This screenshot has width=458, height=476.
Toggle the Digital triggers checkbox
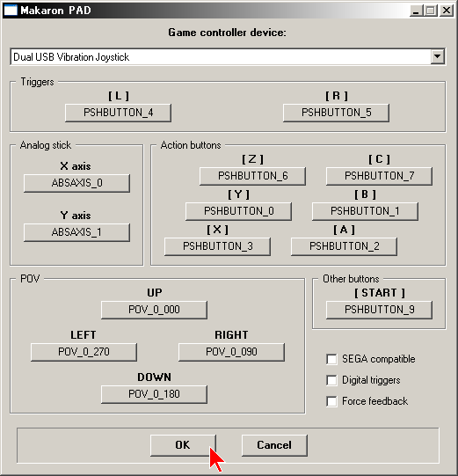tap(331, 380)
